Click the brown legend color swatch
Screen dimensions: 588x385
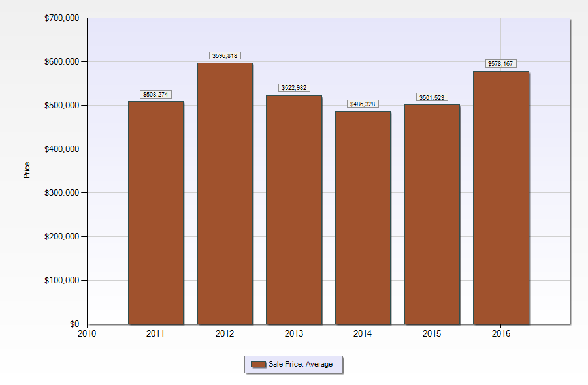pyautogui.click(x=258, y=364)
